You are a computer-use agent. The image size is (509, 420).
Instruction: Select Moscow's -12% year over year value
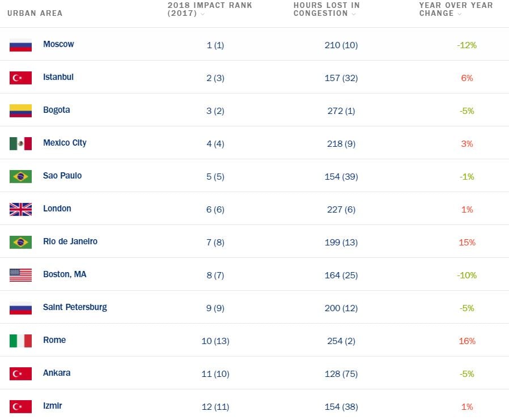point(466,45)
